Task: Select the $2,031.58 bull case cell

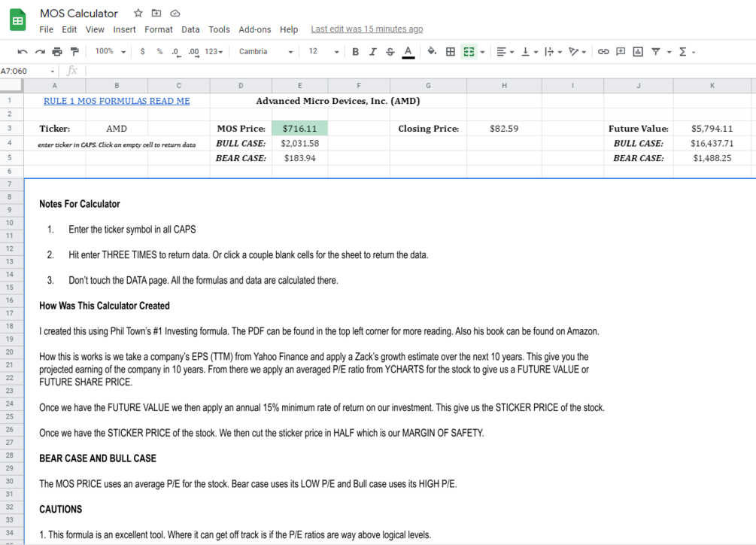Action: [300, 143]
